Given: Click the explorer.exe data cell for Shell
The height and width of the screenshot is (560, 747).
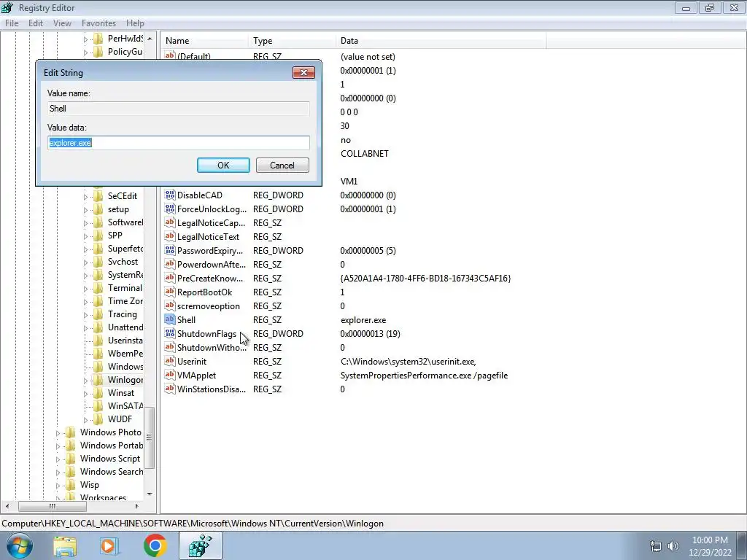Looking at the screenshot, I should pyautogui.click(x=363, y=320).
